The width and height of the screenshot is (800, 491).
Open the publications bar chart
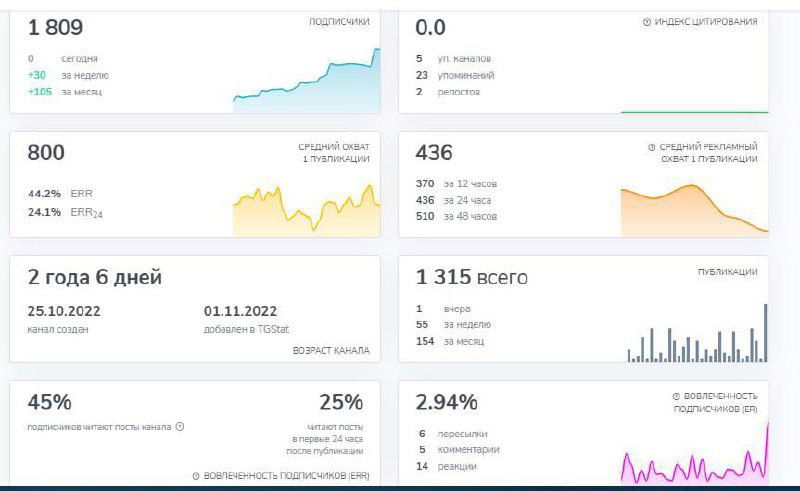coord(697,337)
